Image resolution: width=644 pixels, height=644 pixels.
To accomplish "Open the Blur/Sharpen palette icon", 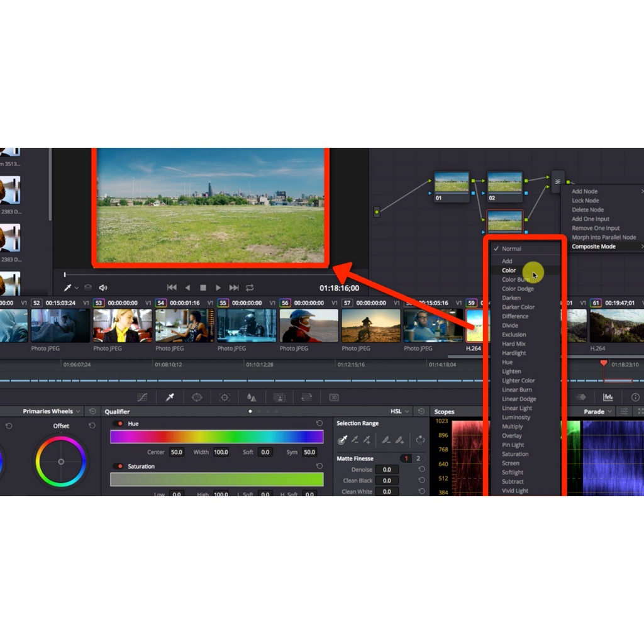I will click(252, 397).
